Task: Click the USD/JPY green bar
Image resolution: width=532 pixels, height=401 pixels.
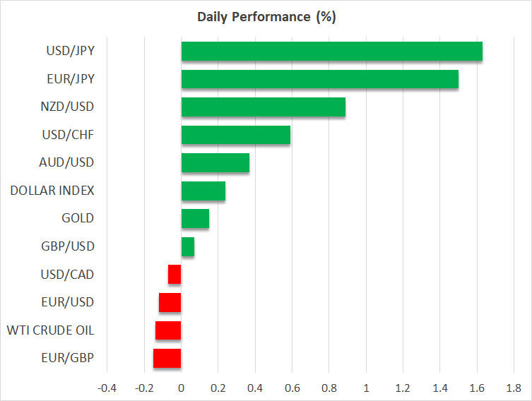Action: click(331, 52)
